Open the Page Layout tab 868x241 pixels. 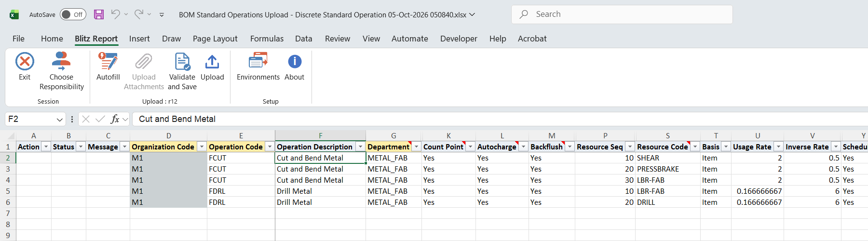pyautogui.click(x=215, y=39)
